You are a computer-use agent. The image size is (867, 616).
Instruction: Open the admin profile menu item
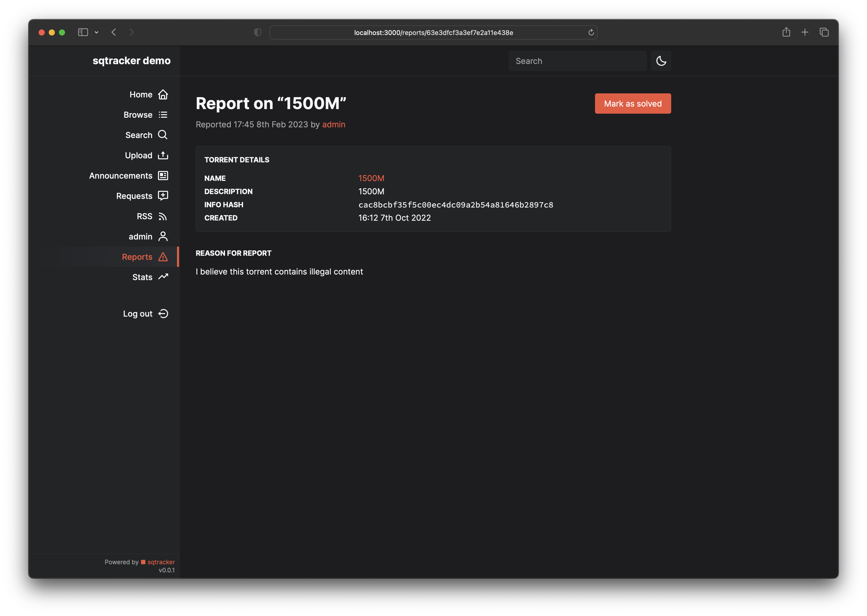click(x=140, y=237)
